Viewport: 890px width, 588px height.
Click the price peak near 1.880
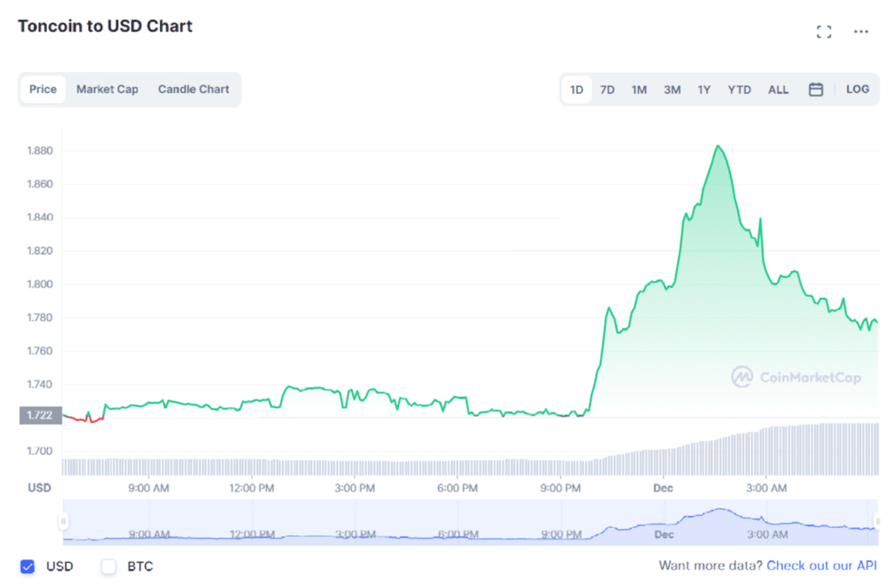pos(718,146)
